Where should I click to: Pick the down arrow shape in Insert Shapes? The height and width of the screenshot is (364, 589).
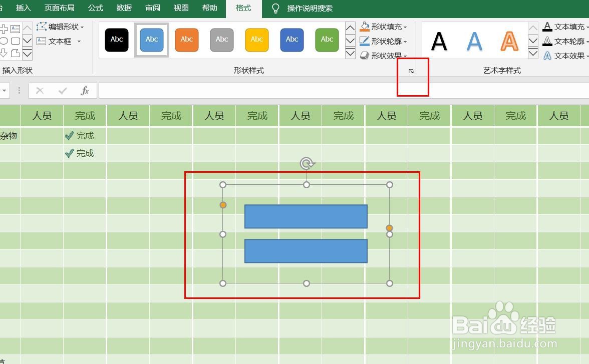4,54
